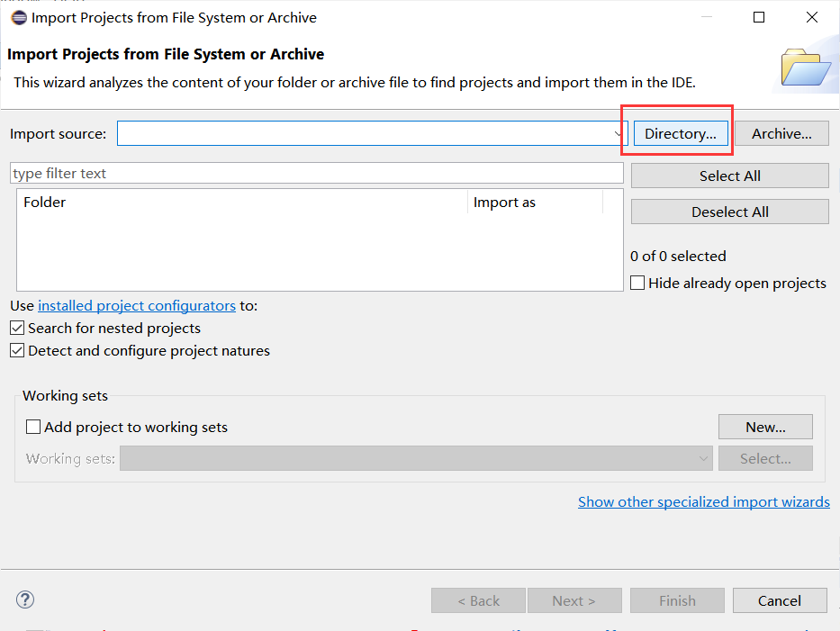
Task: Click the folder wizard banner graphic
Action: click(808, 65)
